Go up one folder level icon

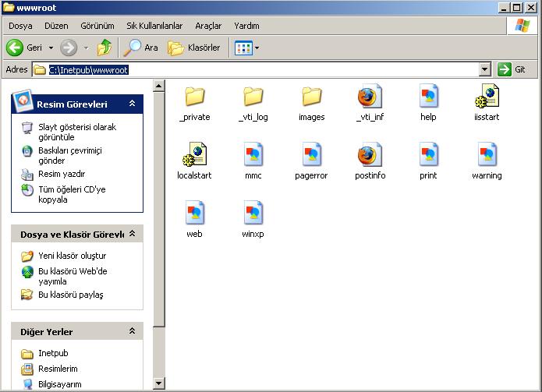coord(104,48)
